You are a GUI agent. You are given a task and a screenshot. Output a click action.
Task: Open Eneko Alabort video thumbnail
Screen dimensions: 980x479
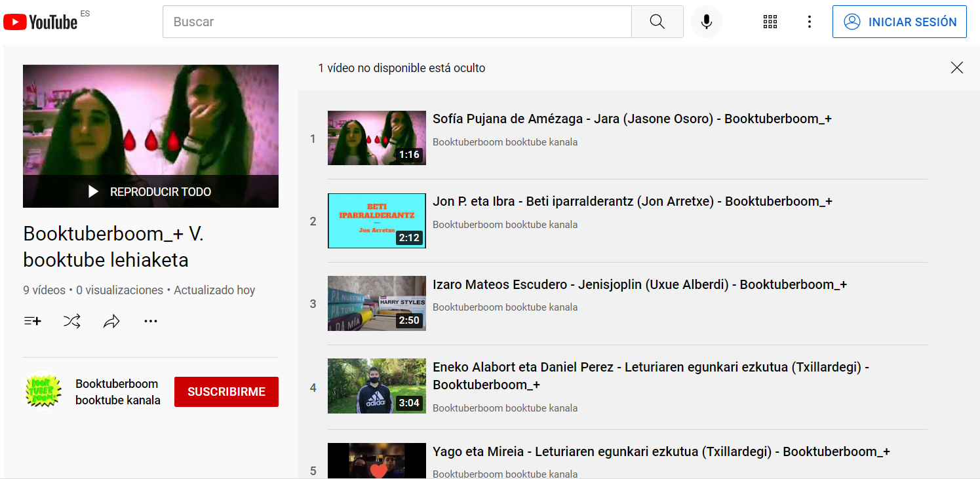tap(377, 387)
